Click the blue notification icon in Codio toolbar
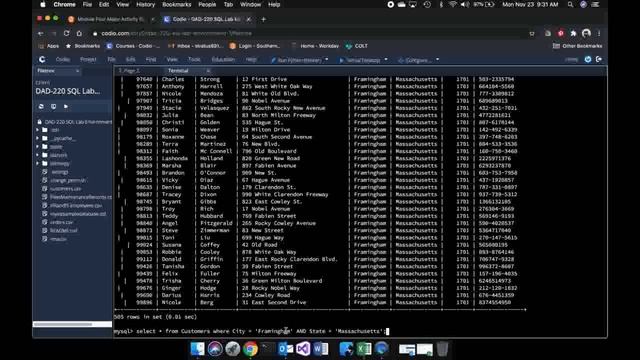Image resolution: width=640 pixels, height=360 pixels. coord(588,60)
